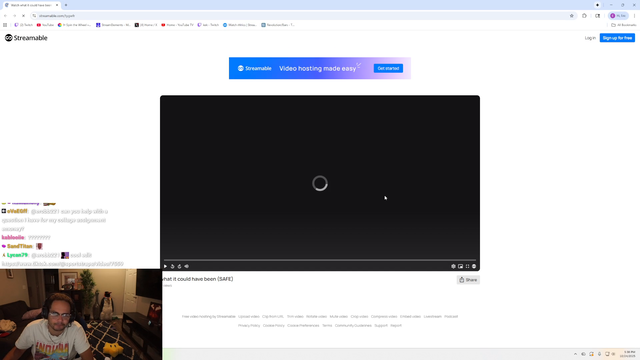640x360 pixels.
Task: Click the Streamable logo in header
Action: 26,38
